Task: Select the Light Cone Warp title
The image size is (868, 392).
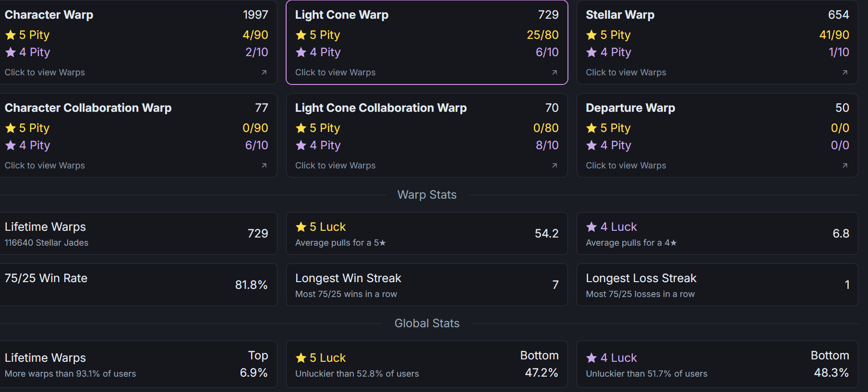Action: pos(341,15)
